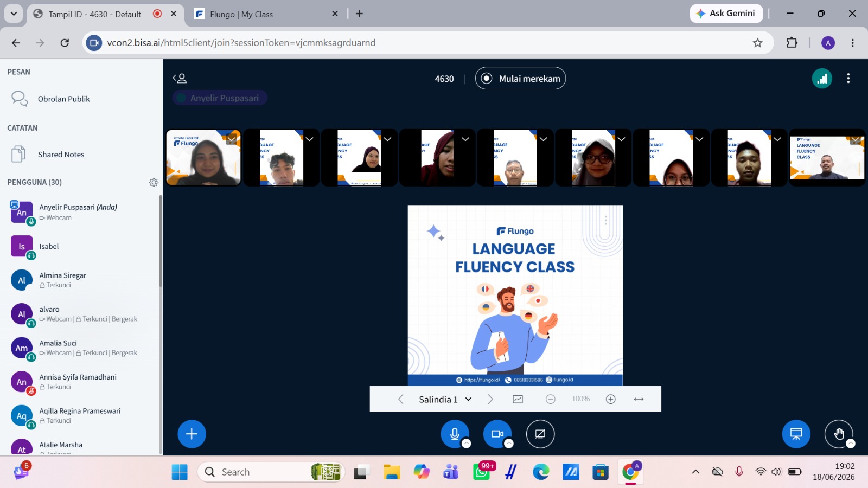Click Anyelir Puspasari (Anda) user entry
This screenshot has height=488, width=868.
click(81, 213)
